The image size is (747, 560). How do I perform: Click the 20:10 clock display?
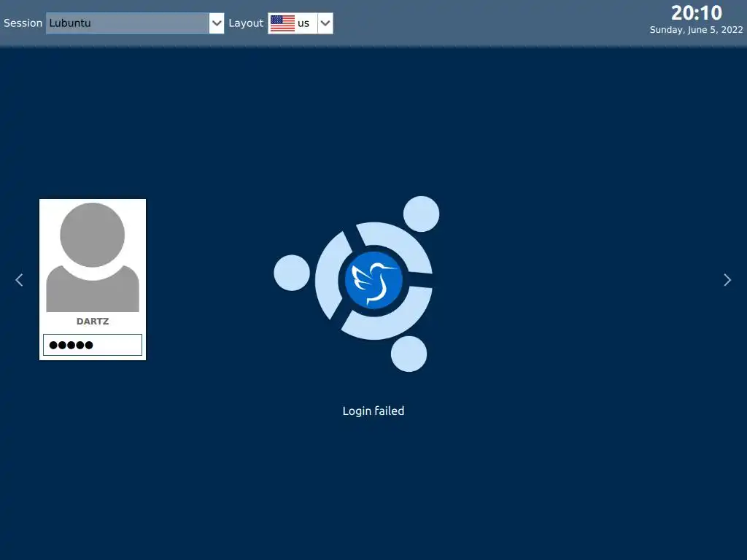click(697, 13)
